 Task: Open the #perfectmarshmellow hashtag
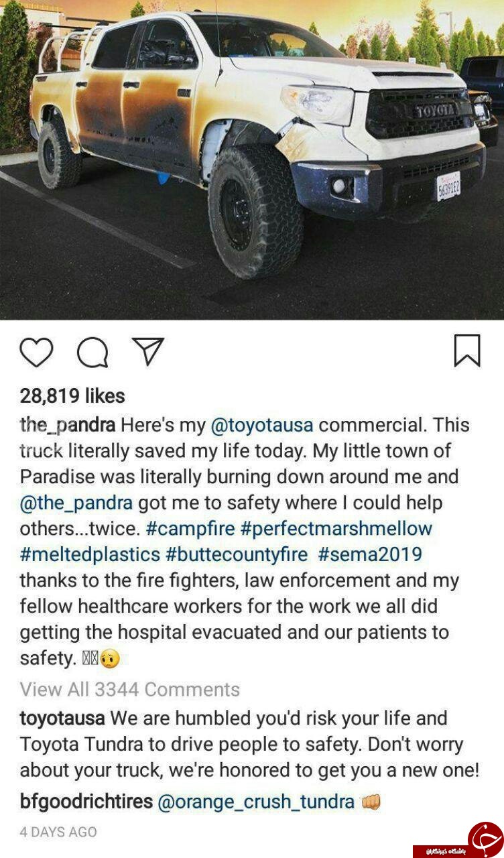tap(336, 529)
